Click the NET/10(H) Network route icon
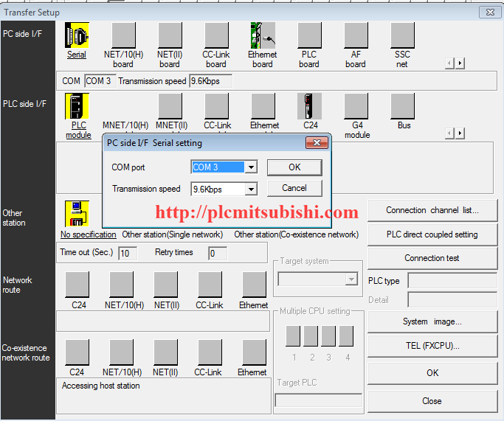This screenshot has height=421, width=504. [122, 285]
